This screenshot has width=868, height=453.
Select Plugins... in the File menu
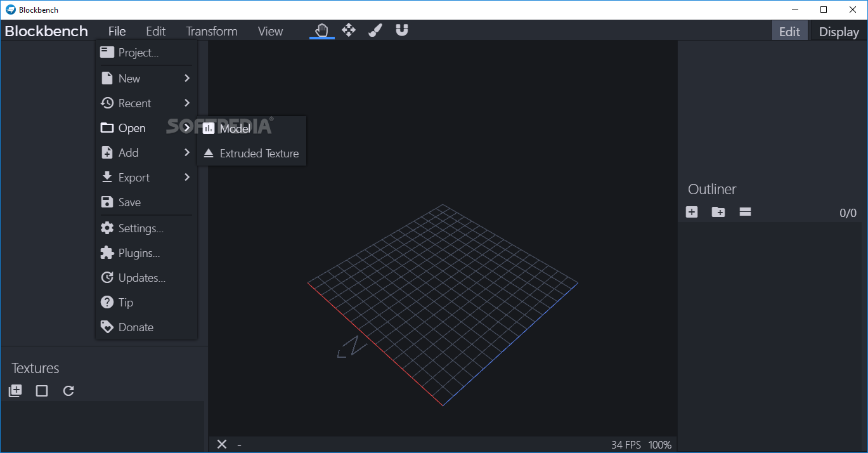point(146,253)
